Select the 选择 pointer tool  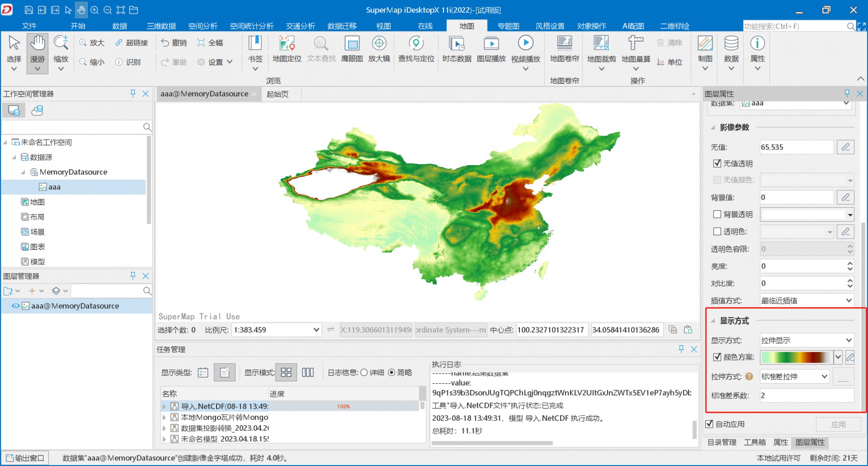(x=14, y=53)
